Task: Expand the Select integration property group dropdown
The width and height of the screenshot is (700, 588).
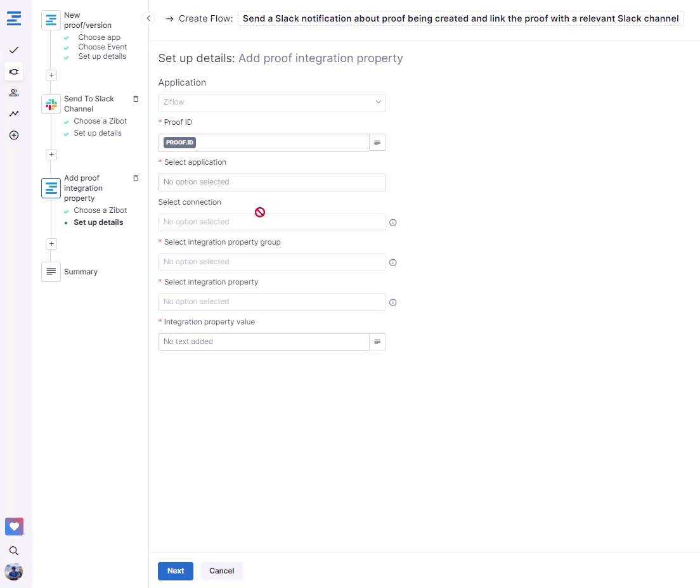Action: [271, 262]
